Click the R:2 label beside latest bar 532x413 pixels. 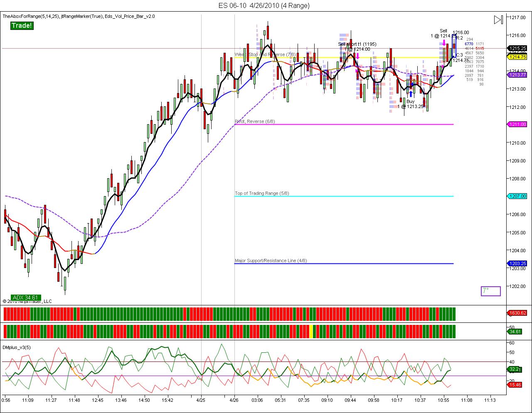[460, 38]
